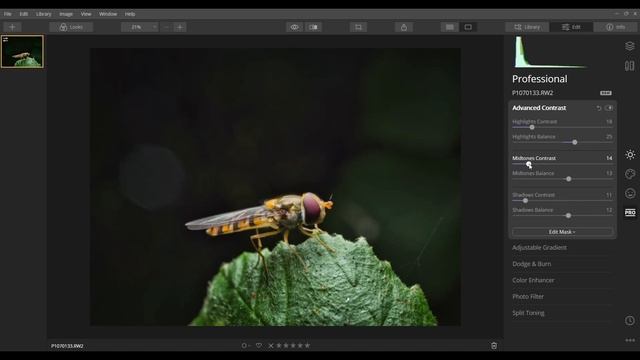Image resolution: width=640 pixels, height=360 pixels.
Task: Open the Library menu in menu bar
Action: (x=43, y=14)
